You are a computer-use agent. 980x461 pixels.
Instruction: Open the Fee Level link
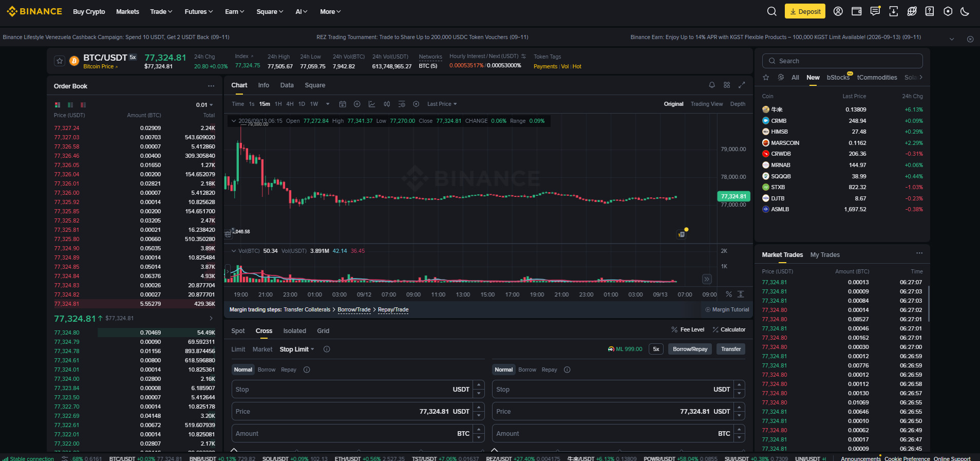(x=688, y=329)
